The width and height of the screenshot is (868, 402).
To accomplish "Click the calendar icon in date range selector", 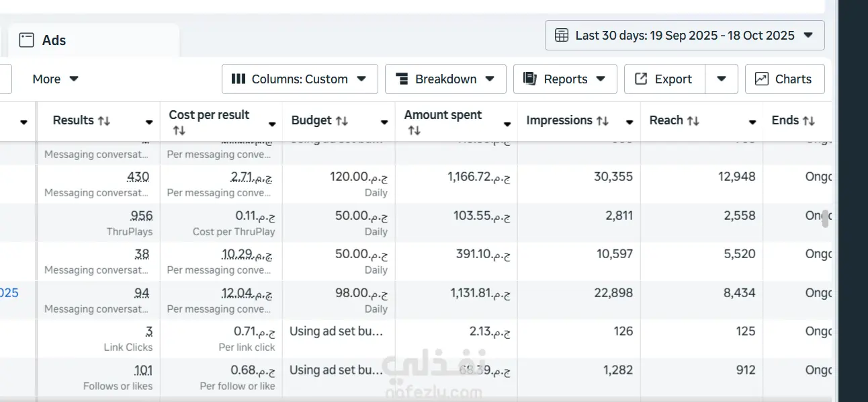I will coord(561,36).
